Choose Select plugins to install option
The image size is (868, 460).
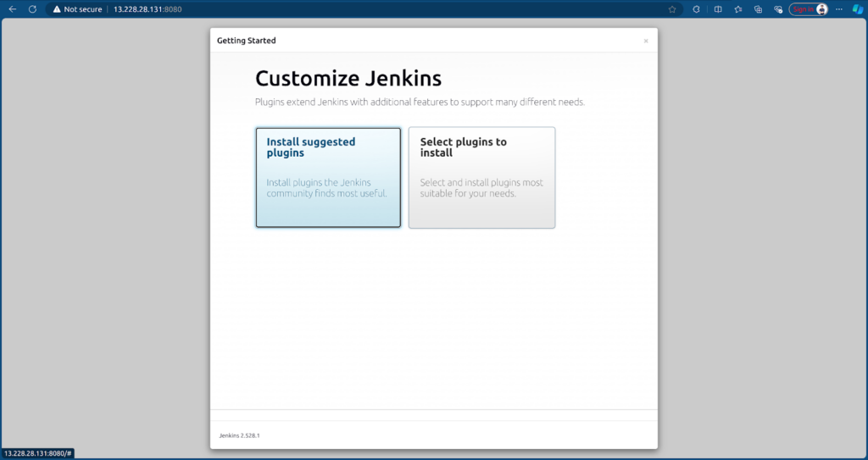481,178
